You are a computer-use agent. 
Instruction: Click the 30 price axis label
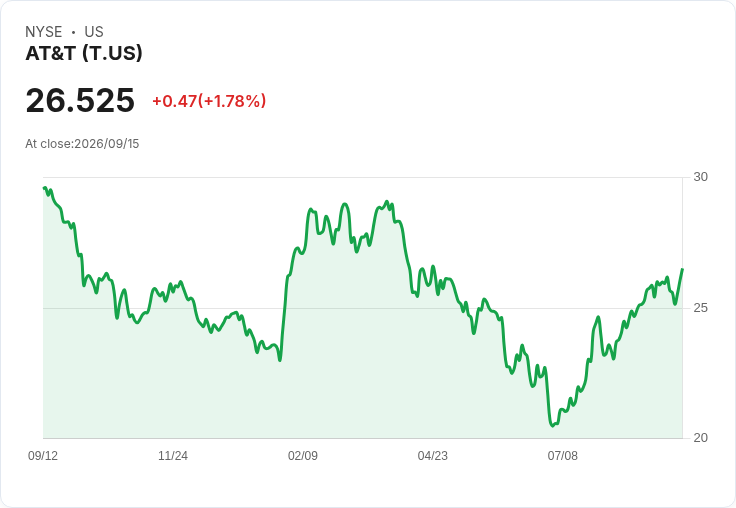700,177
